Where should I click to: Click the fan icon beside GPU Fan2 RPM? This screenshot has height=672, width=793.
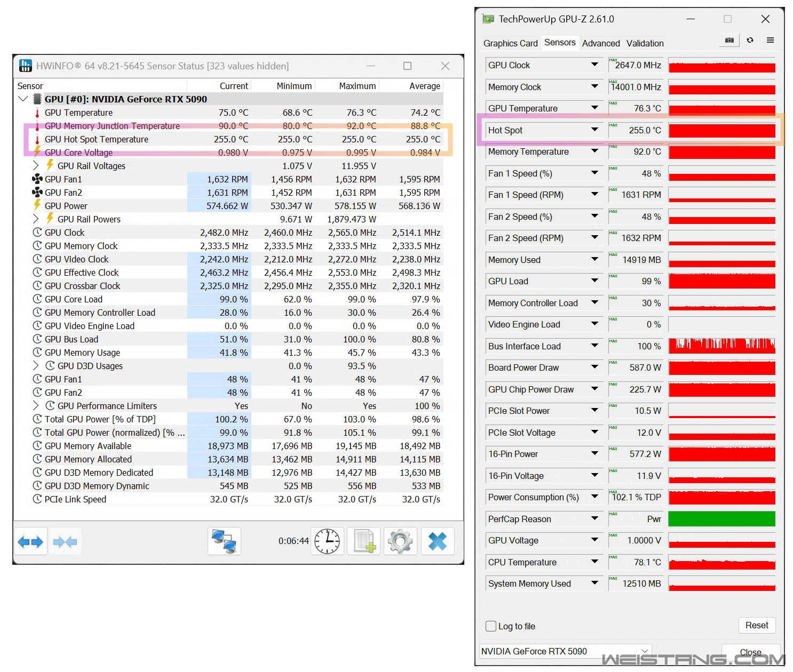(37, 193)
